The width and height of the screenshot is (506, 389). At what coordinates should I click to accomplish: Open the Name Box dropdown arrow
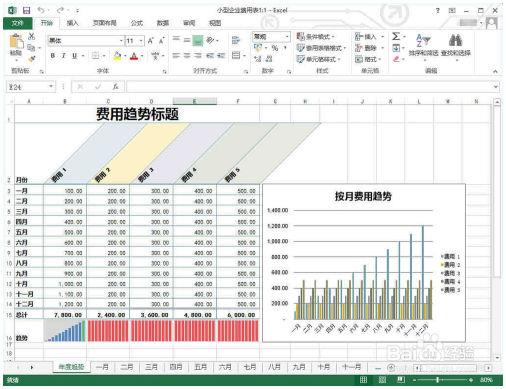coord(51,87)
